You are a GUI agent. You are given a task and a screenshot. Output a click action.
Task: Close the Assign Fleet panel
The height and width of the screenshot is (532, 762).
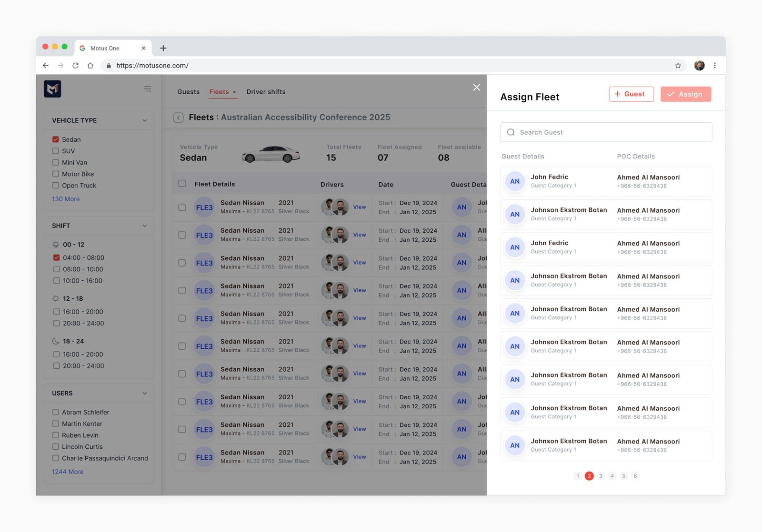pos(476,87)
